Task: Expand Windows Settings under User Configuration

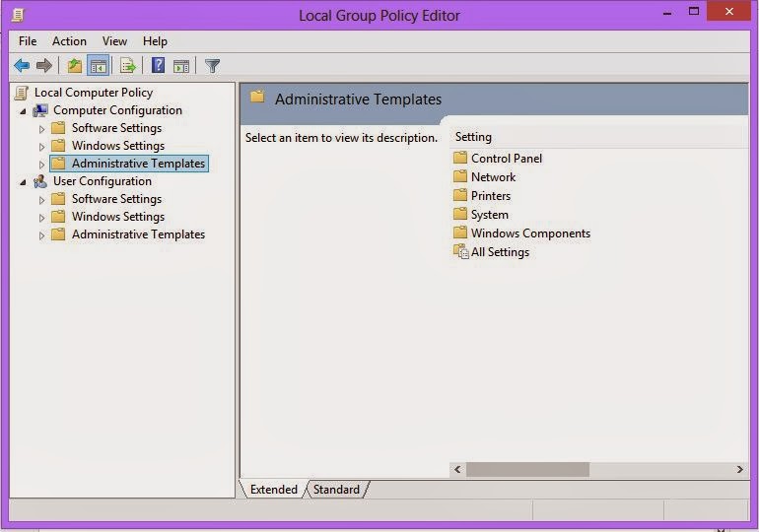Action: (x=41, y=218)
